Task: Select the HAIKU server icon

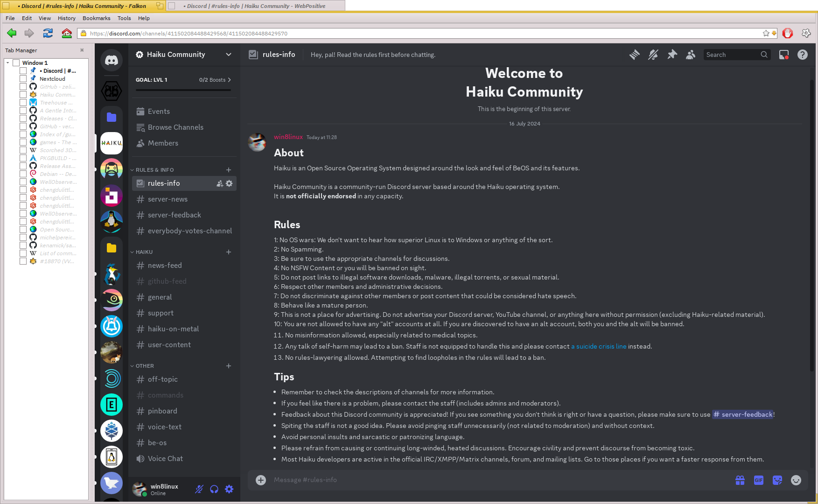Action: (x=112, y=143)
